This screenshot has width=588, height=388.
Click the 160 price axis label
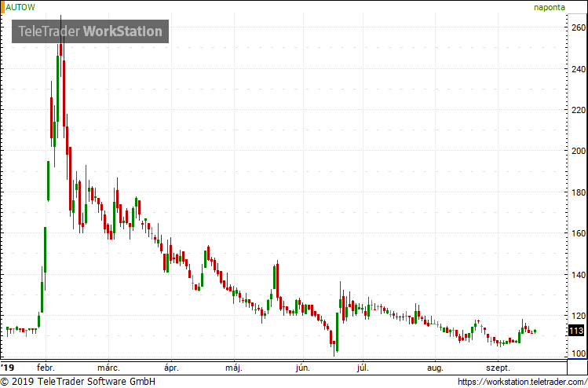point(577,233)
